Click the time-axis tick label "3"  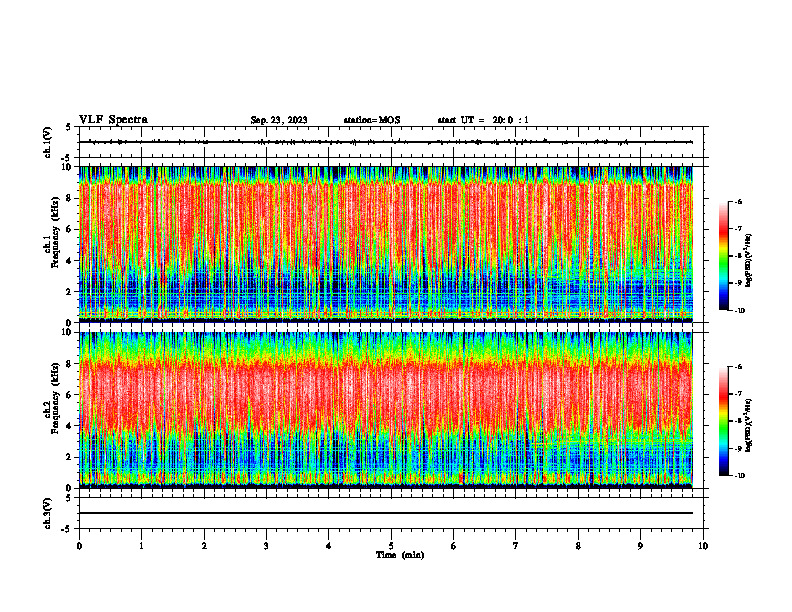[266, 546]
